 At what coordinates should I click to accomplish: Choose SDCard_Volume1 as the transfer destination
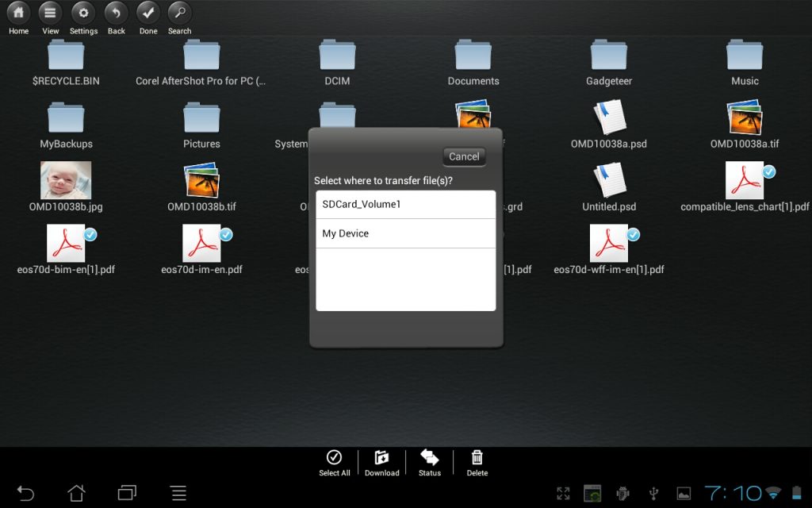(x=405, y=205)
